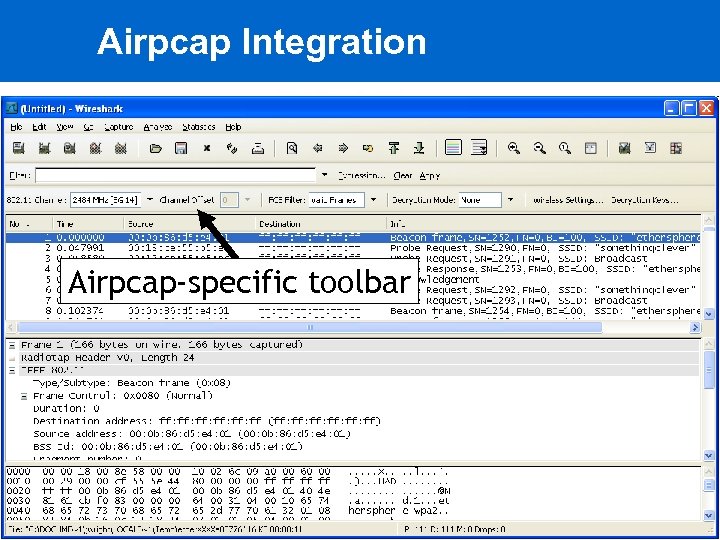This screenshot has width=720, height=540.
Task: Click the Wireless Settings... button
Action: coord(568,200)
